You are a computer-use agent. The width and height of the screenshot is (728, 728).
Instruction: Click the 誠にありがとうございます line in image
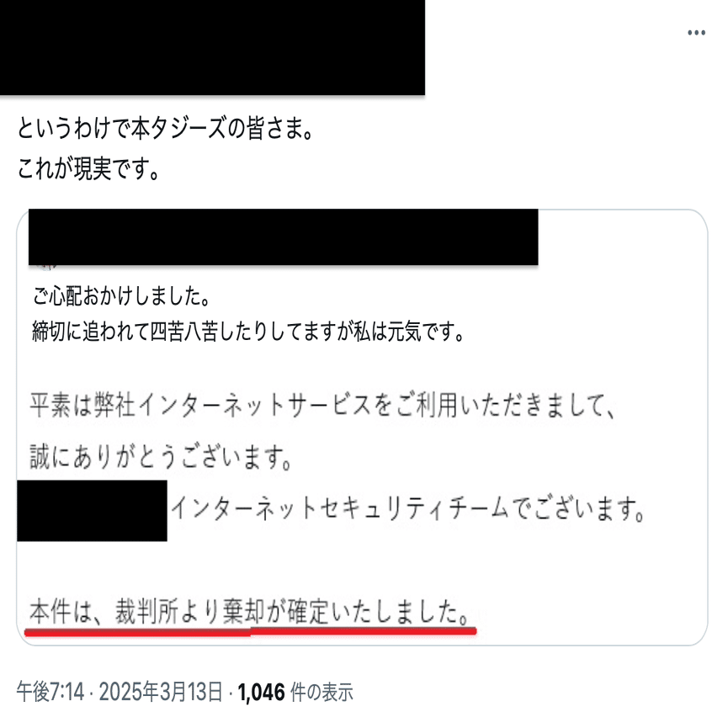(x=161, y=457)
